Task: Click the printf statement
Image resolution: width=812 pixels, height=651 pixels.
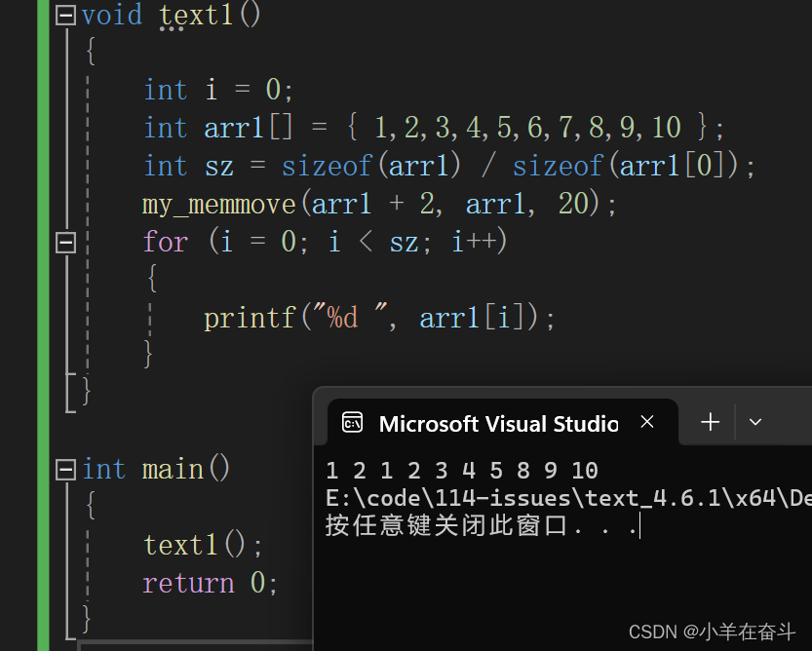Action: [x=379, y=317]
